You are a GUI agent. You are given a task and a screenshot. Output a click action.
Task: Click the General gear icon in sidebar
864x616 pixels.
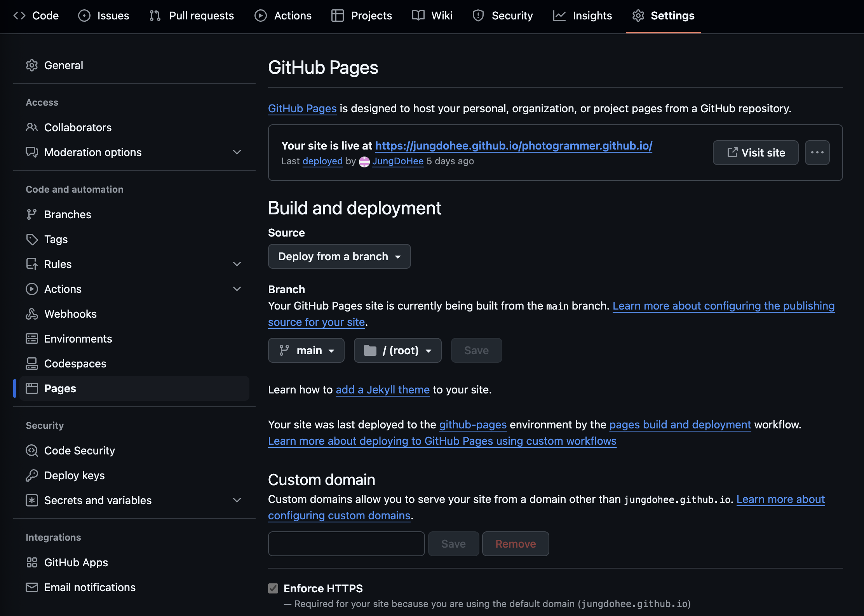point(32,65)
